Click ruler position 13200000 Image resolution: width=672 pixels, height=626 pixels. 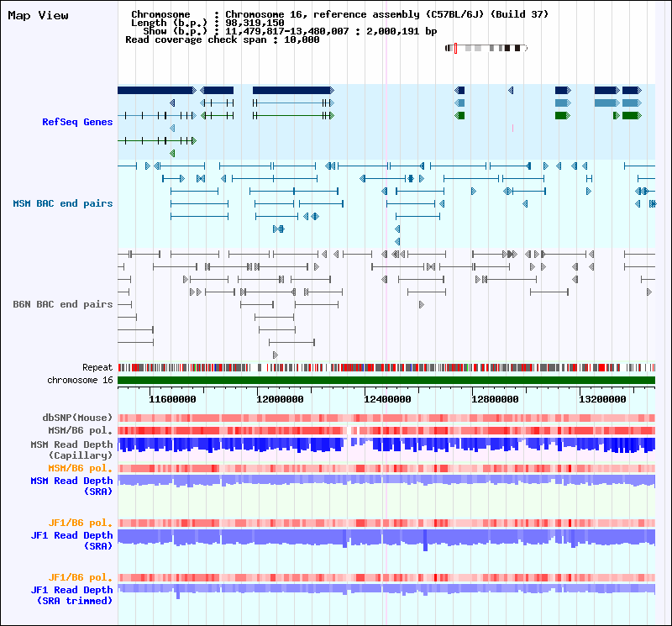tap(602, 400)
